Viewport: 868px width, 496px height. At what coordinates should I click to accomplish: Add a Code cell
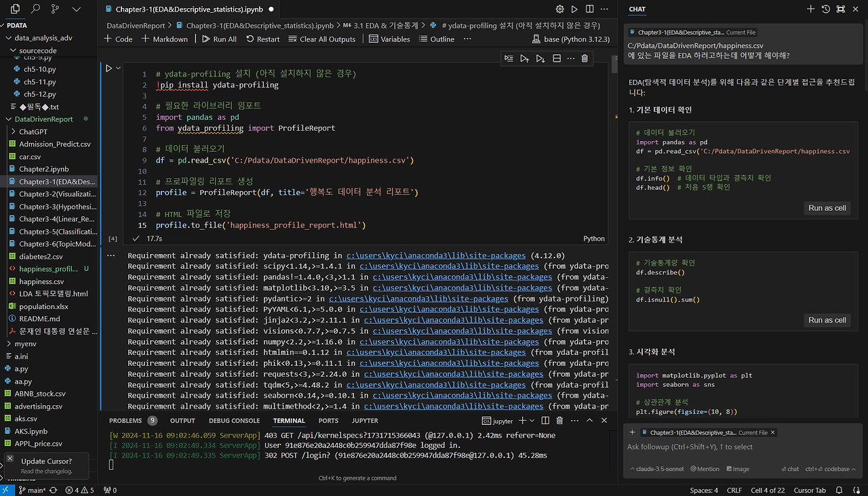[x=118, y=39]
